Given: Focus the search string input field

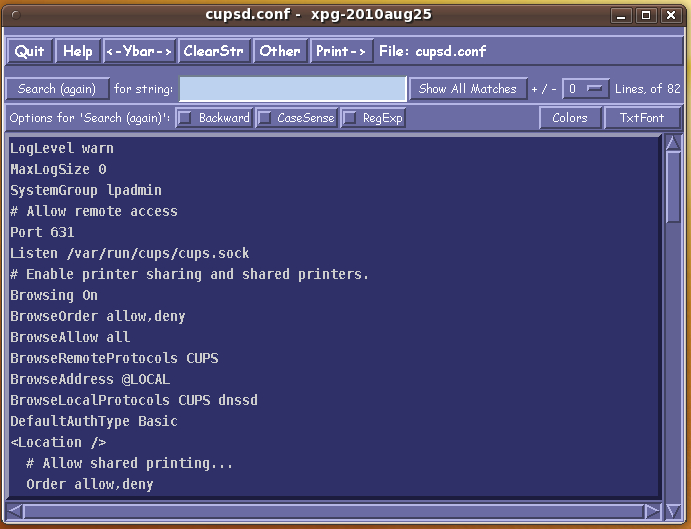Looking at the screenshot, I should (292, 89).
